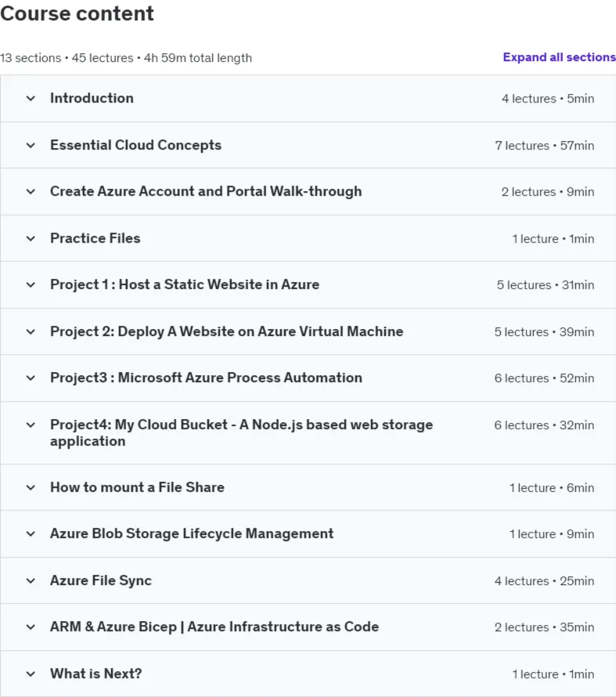Select Project4: My Cloud Bucket title

tap(241, 432)
